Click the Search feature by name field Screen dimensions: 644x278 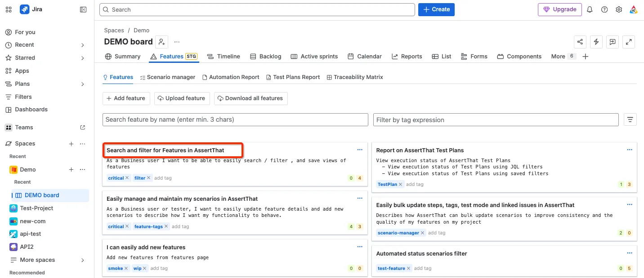coord(235,119)
